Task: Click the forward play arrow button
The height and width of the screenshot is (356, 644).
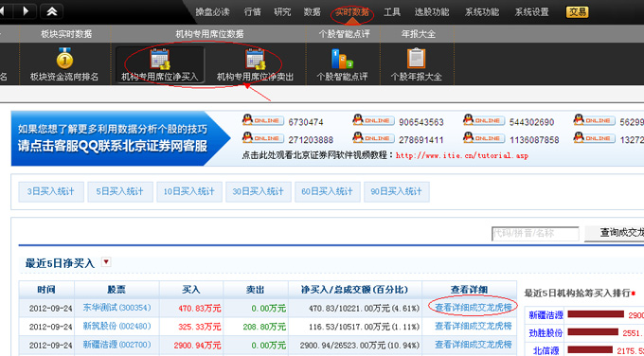Action: coord(26,11)
